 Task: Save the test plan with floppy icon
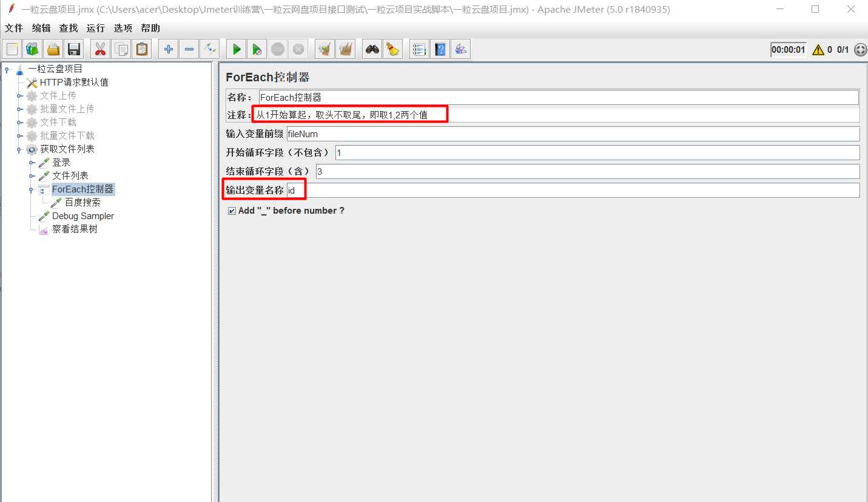pos(74,49)
